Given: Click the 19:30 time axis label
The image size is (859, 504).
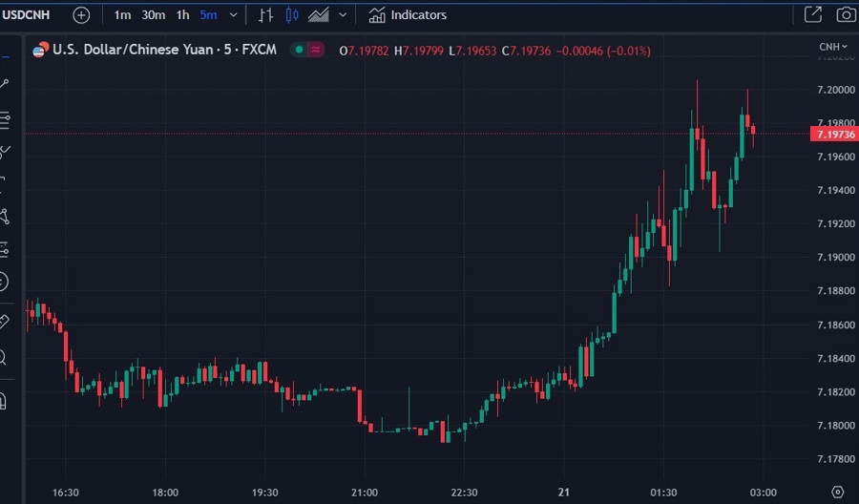Looking at the screenshot, I should tap(264, 493).
